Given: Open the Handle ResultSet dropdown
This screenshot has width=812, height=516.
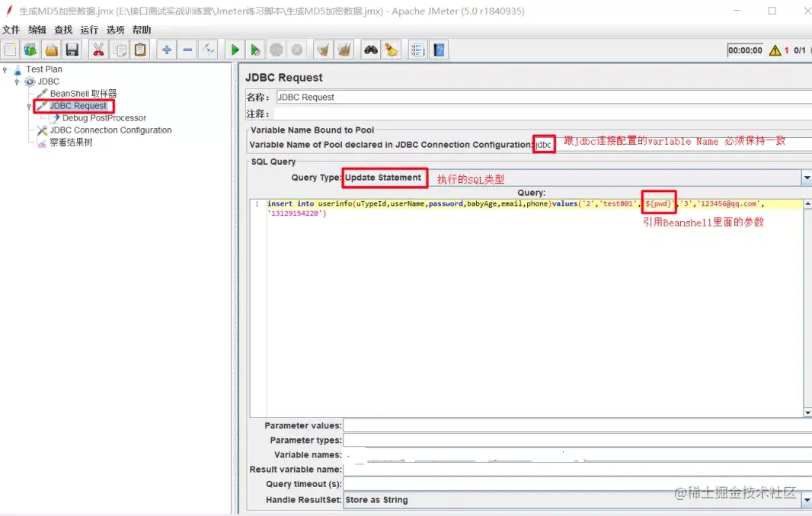Looking at the screenshot, I should (x=807, y=499).
